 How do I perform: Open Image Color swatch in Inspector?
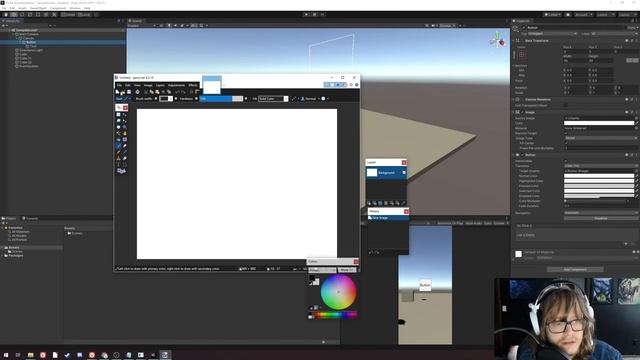pyautogui.click(x=599, y=123)
